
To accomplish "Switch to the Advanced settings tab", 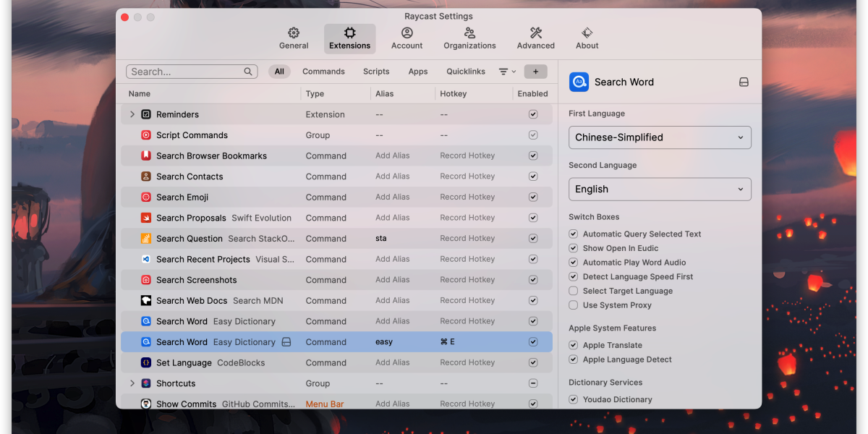I will click(x=536, y=38).
